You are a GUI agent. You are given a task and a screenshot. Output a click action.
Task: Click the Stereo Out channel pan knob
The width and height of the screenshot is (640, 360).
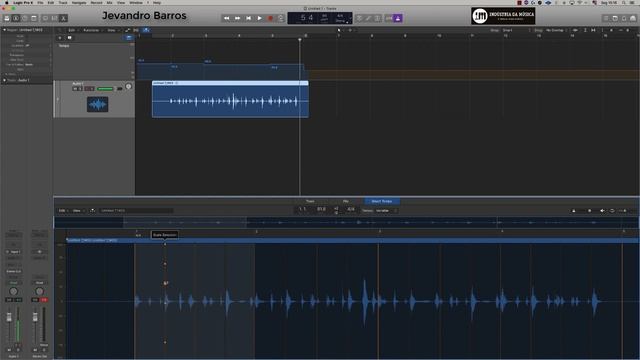coord(39,291)
